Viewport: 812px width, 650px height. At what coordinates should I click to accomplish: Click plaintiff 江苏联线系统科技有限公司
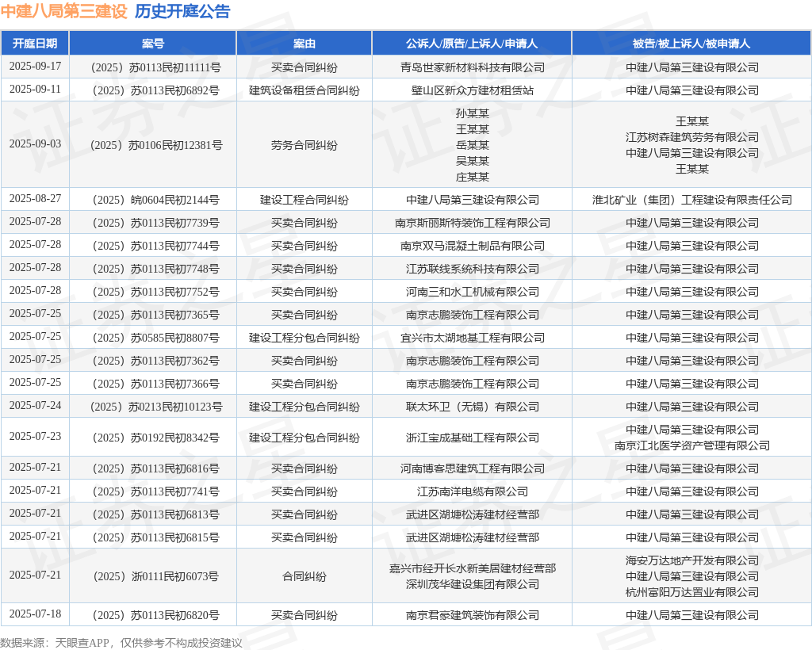[x=473, y=269]
